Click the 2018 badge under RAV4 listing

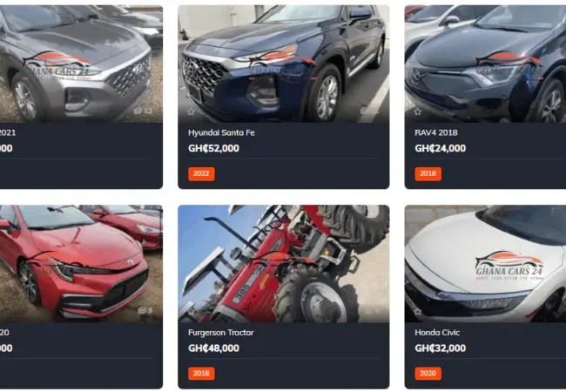pyautogui.click(x=428, y=173)
